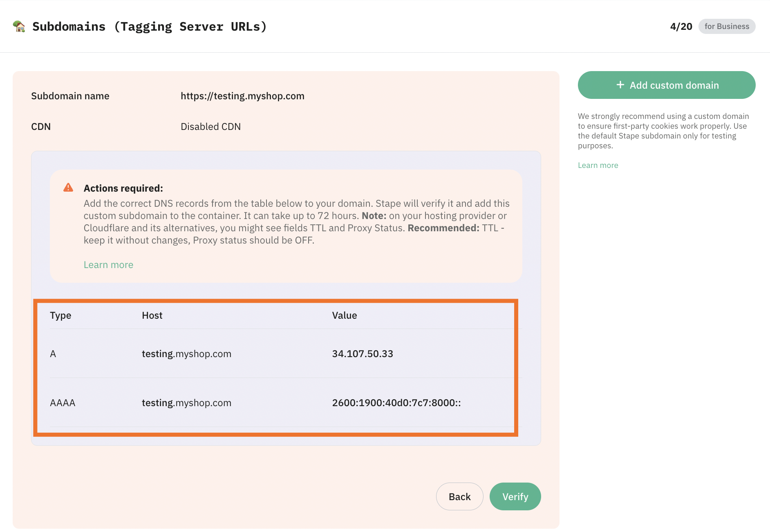Click the 4/20 subdomain counter

point(681,27)
